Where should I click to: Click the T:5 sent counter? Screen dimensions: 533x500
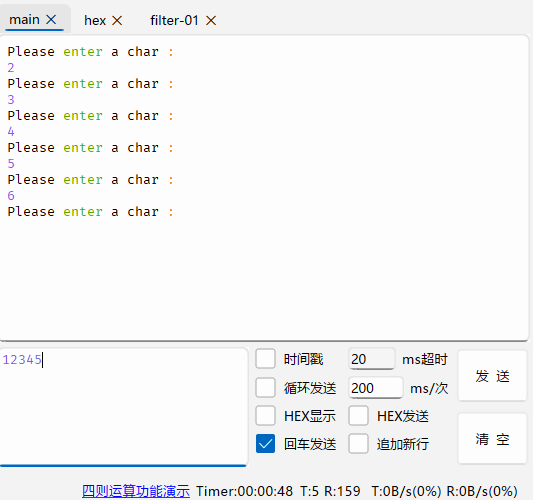(x=309, y=491)
